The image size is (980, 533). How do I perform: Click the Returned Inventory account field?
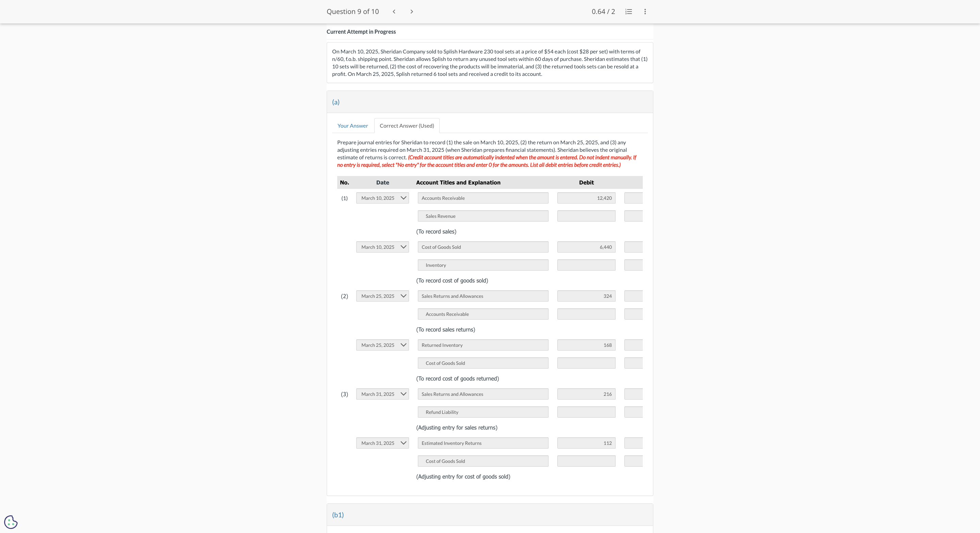pos(483,345)
